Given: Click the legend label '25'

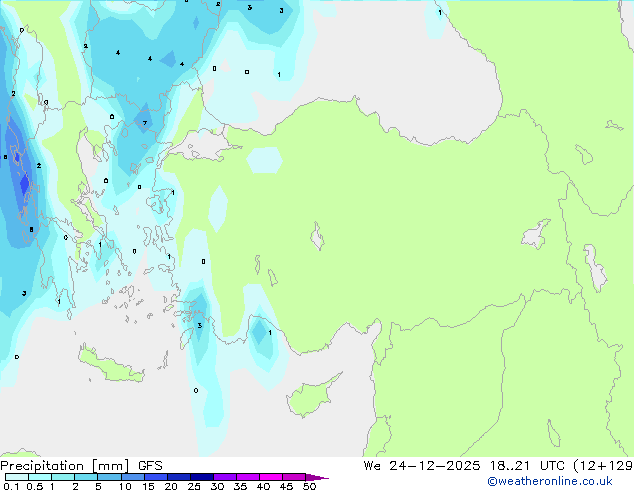Looking at the screenshot, I should pos(194,486).
